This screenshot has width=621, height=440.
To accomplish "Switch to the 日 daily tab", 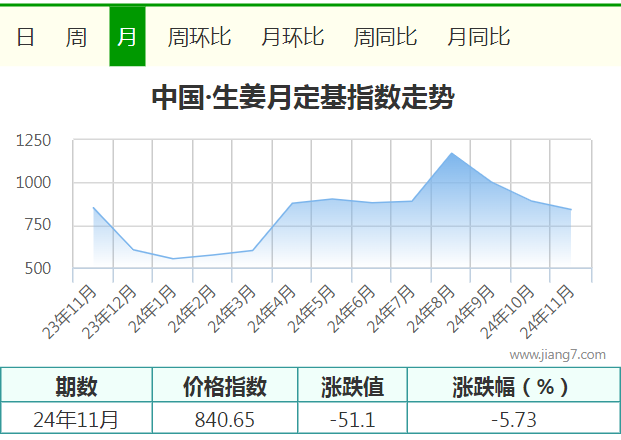I will click(x=25, y=37).
